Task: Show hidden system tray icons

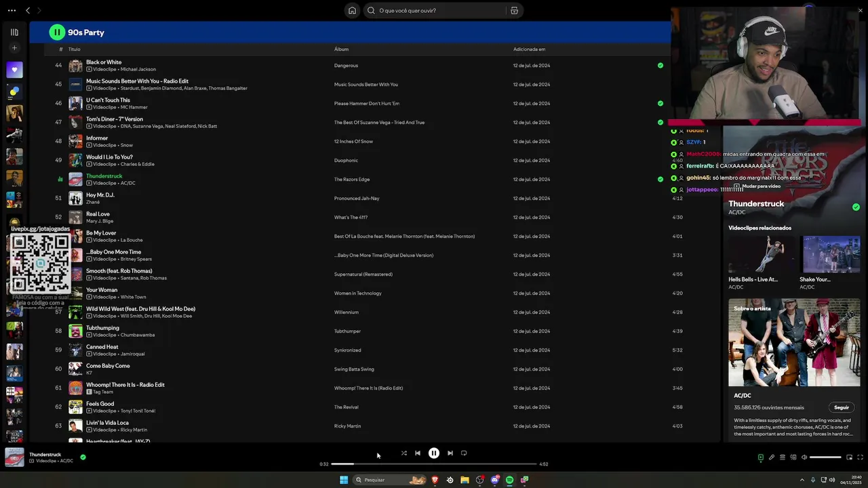Action: pos(802,480)
